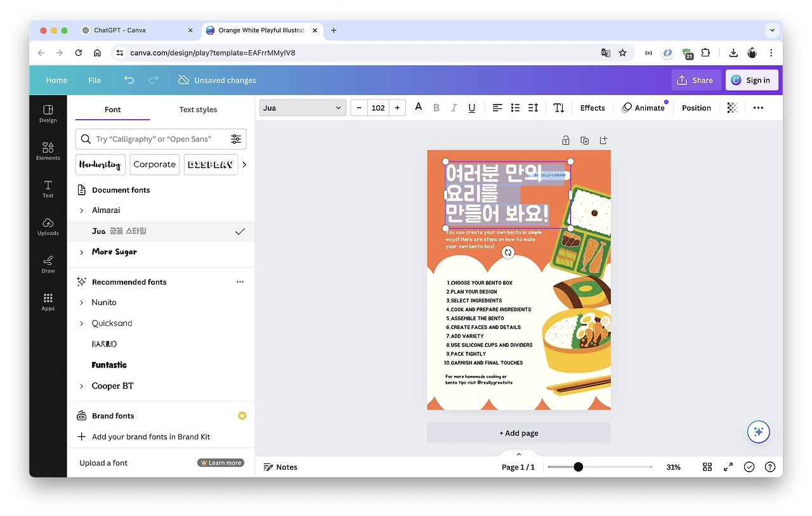The height and width of the screenshot is (516, 812).
Task: Redo the last undone change
Action: coord(153,80)
